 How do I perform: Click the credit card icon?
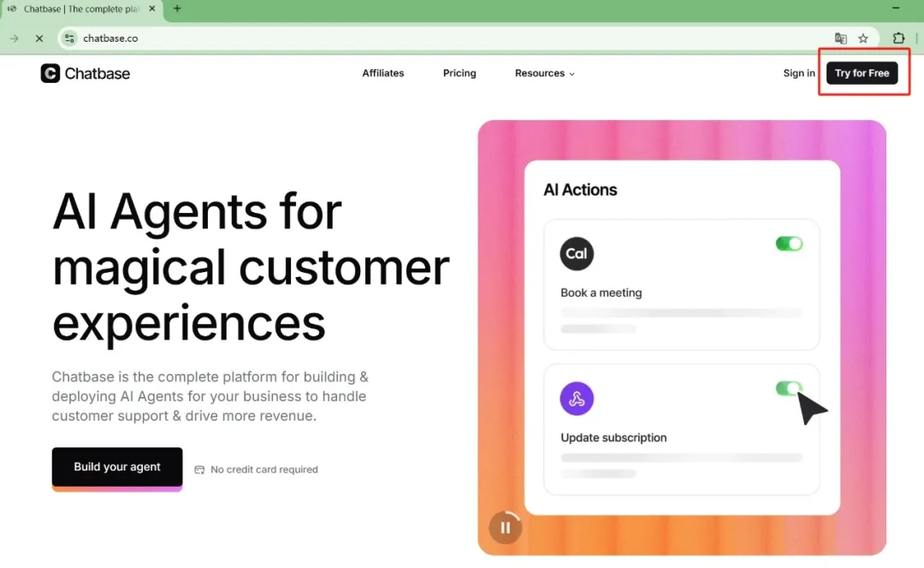tap(199, 470)
